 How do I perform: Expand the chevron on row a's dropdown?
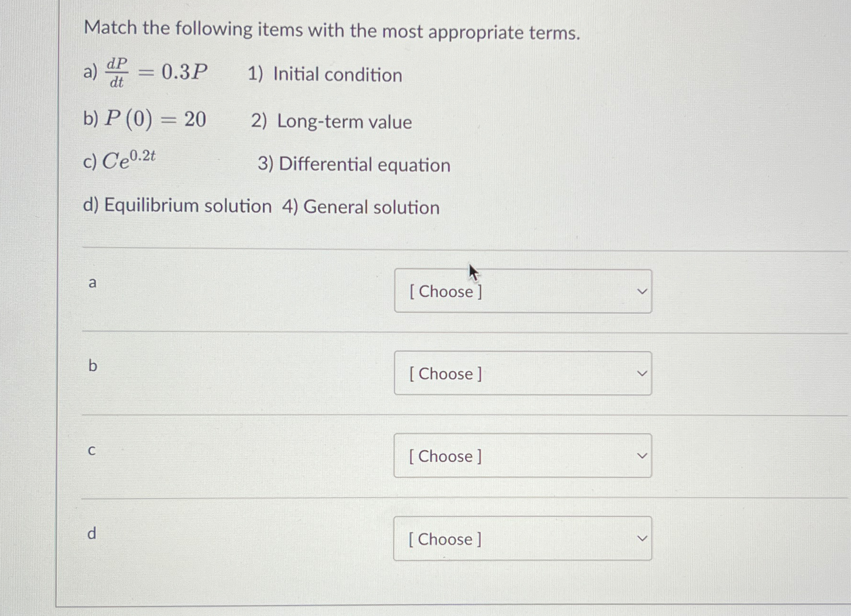(x=642, y=291)
